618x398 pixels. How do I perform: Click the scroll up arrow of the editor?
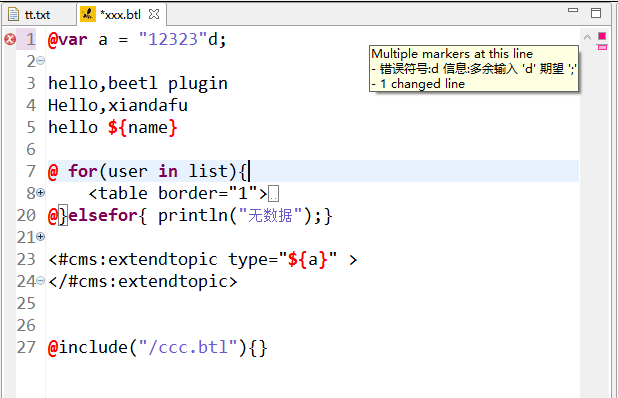pos(587,37)
